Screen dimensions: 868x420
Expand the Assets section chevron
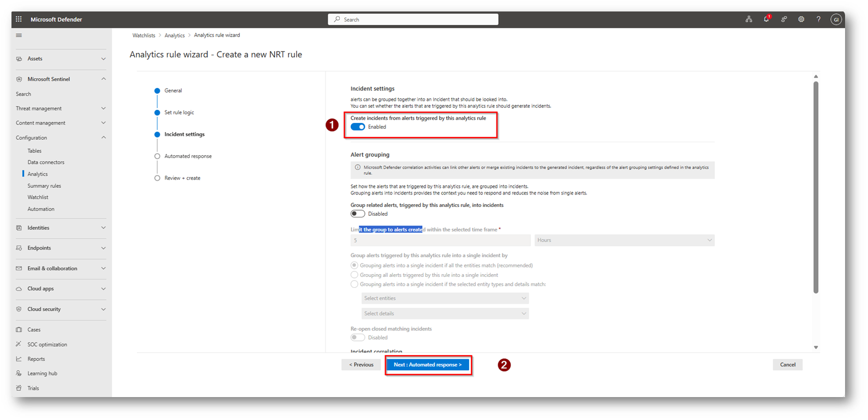(x=103, y=59)
